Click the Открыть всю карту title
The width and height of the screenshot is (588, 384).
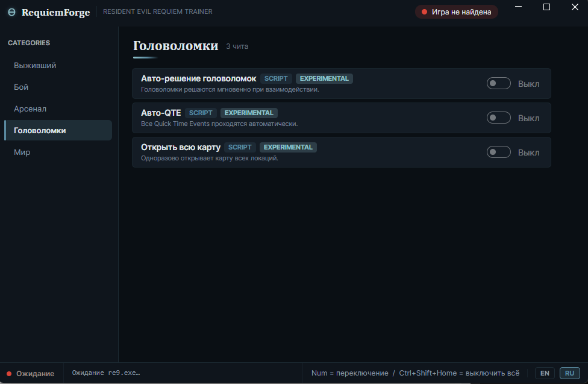pos(181,148)
